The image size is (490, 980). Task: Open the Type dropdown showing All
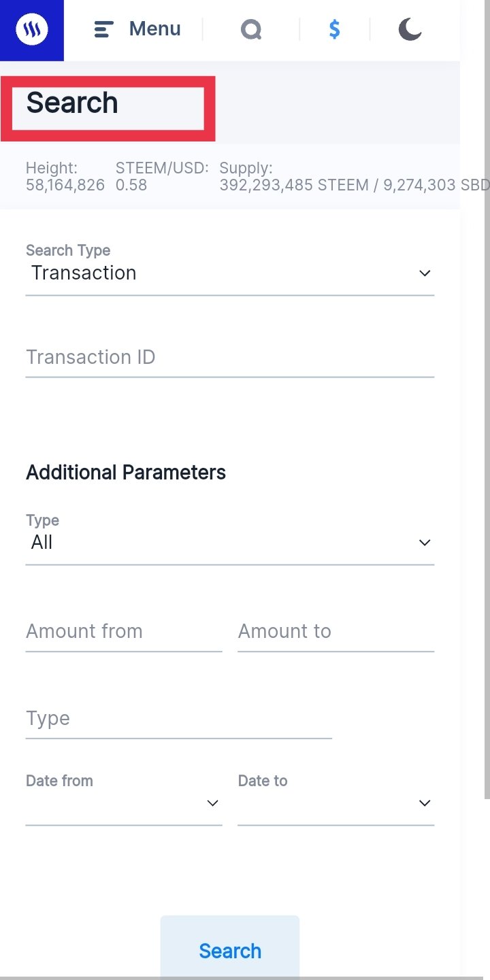point(229,543)
